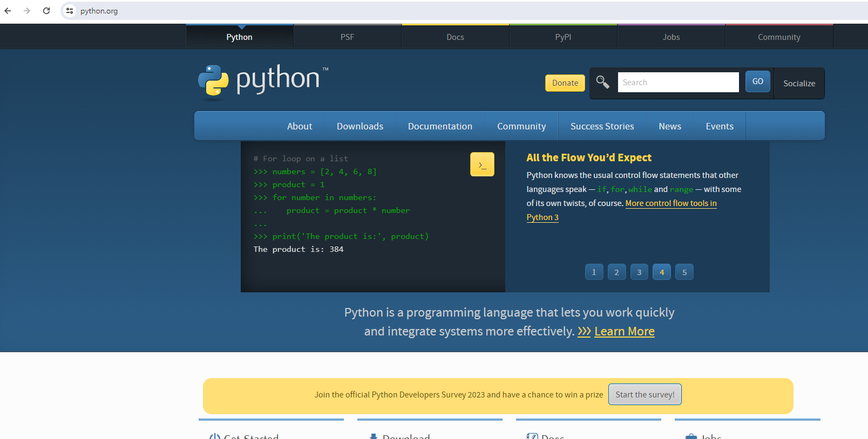The image size is (868, 439).
Task: Click the 'for number in numbers:' code line
Action: point(324,197)
